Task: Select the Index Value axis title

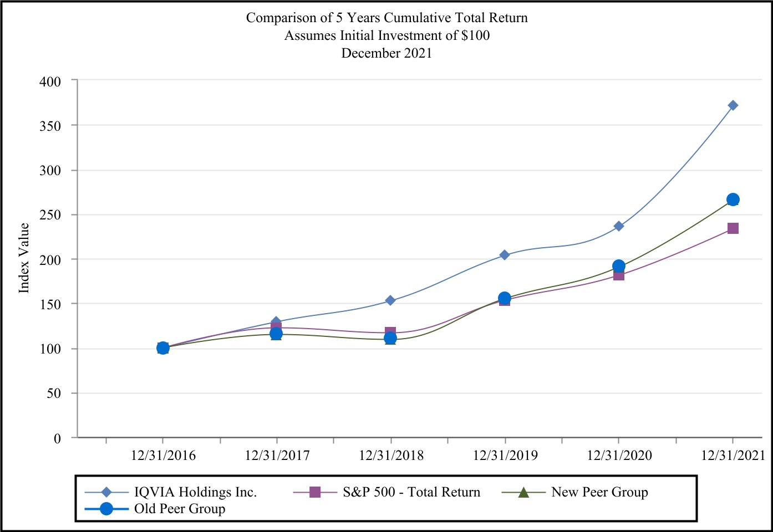Action: pyautogui.click(x=24, y=258)
